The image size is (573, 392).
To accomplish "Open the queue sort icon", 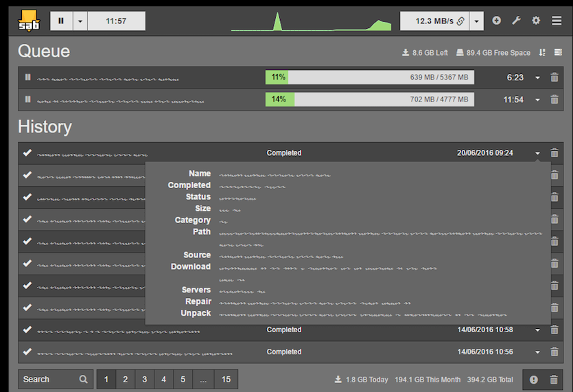I will tap(542, 53).
